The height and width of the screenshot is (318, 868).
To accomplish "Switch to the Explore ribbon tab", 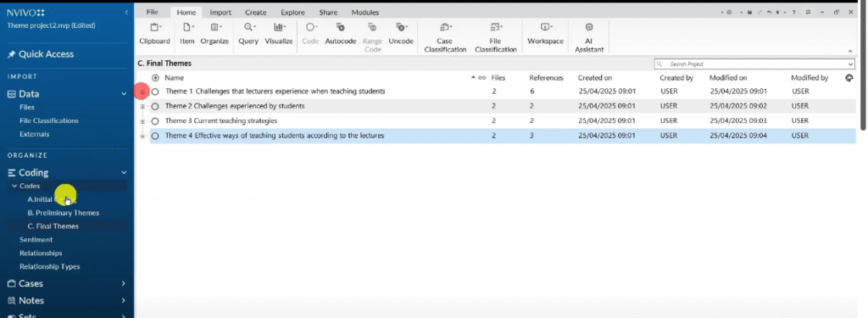I will (x=292, y=12).
